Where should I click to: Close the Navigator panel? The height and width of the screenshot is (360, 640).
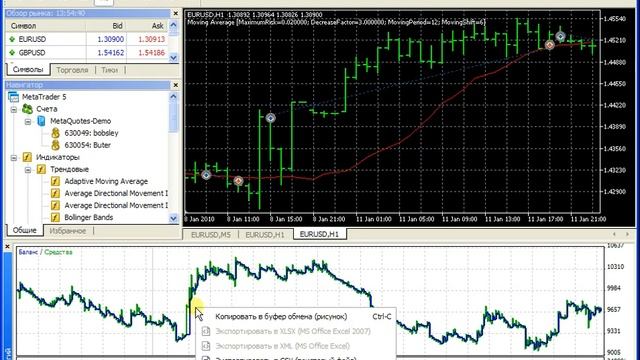(x=176, y=85)
